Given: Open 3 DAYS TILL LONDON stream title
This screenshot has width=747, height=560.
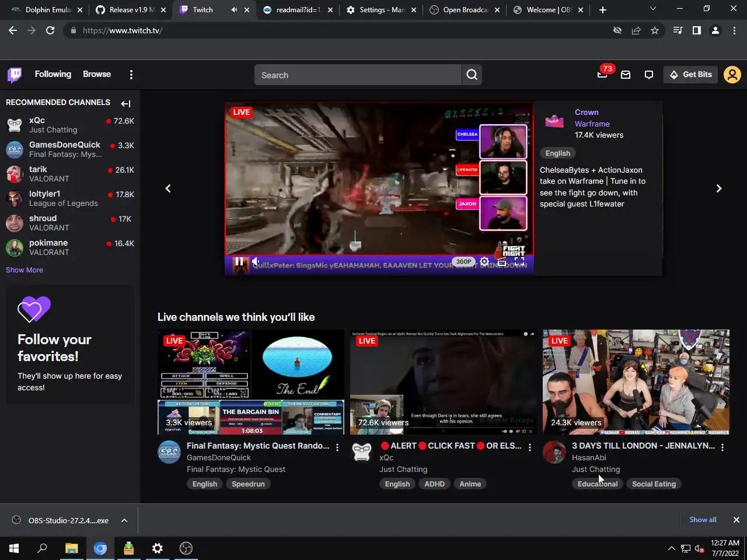Looking at the screenshot, I should [643, 446].
